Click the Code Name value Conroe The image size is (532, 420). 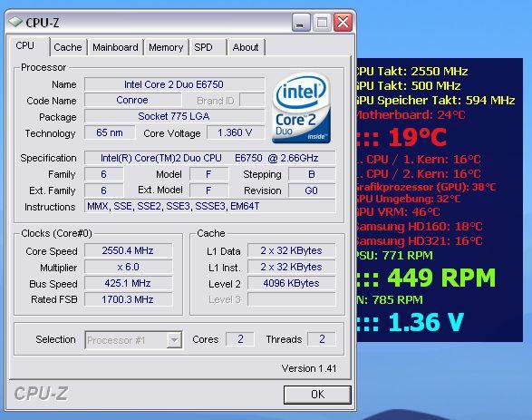pyautogui.click(x=132, y=100)
